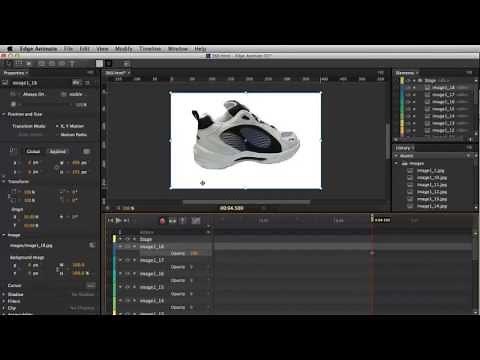Viewport: 480px width, 360px height.
Task: Select image1_11.jpg in Library
Action: (x=432, y=185)
